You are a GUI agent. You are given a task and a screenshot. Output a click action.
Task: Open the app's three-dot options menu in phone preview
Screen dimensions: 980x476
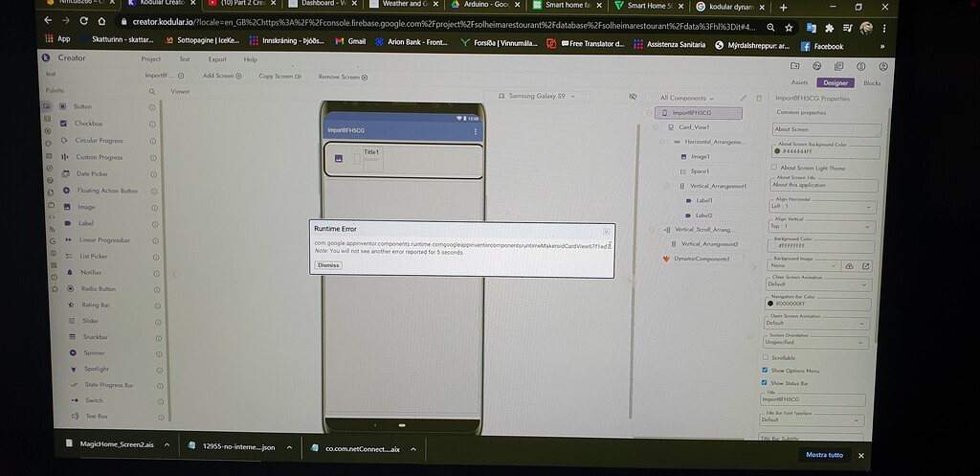[x=476, y=131]
